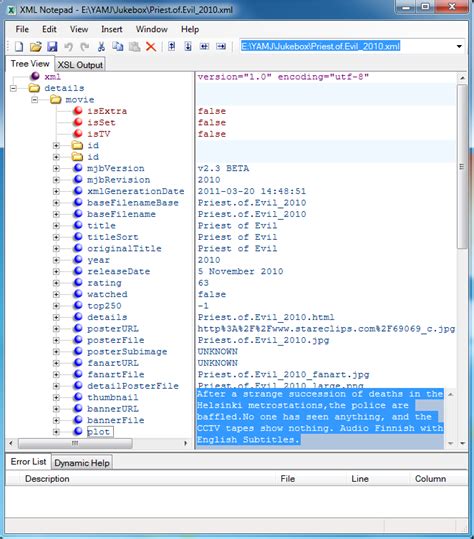Expand the title element node
Viewport: 474px width, 539px height.
coord(56,226)
